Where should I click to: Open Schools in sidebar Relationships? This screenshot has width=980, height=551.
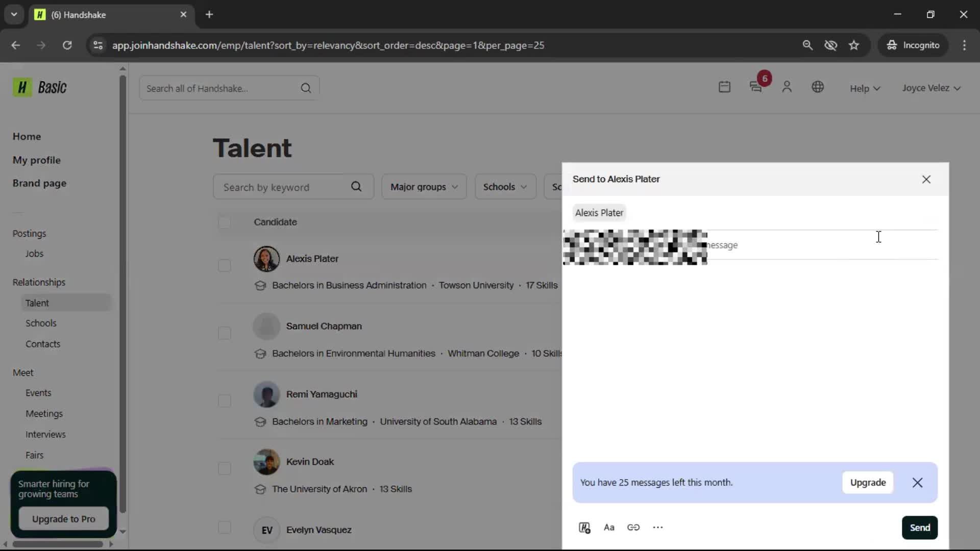point(41,323)
